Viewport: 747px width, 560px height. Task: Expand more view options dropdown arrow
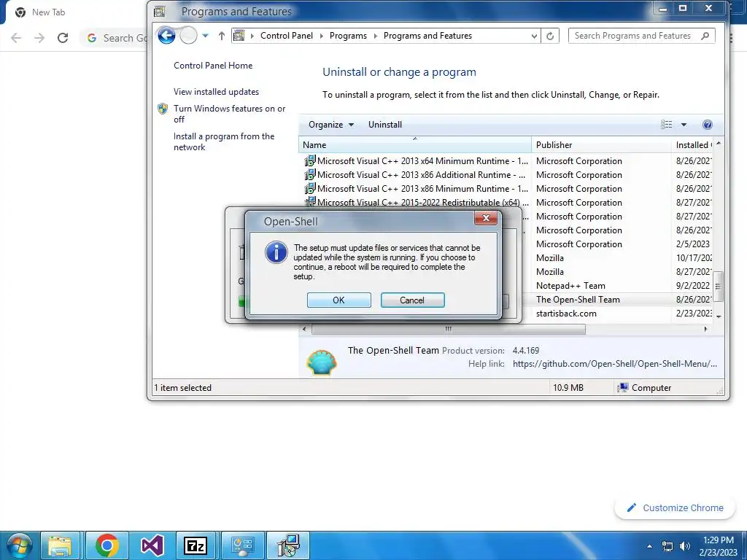point(684,125)
